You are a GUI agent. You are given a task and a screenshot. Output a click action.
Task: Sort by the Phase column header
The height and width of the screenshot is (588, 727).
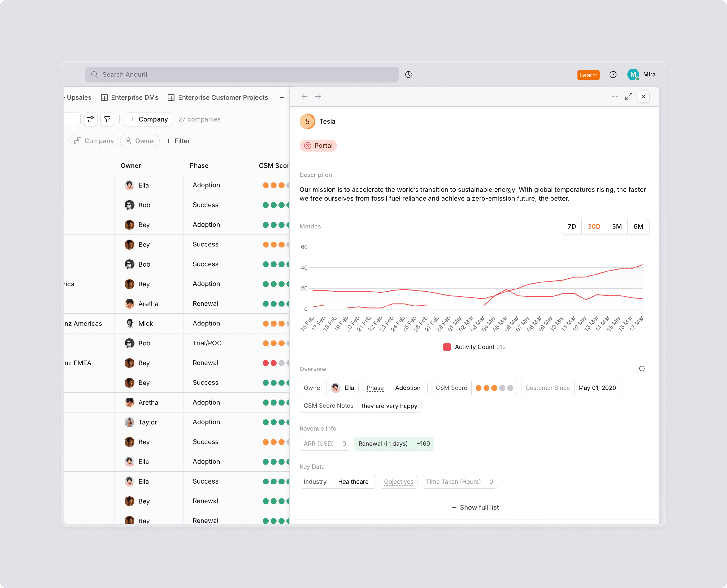click(x=199, y=166)
